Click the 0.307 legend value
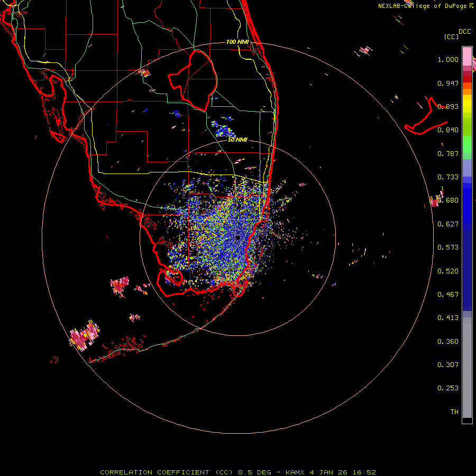The height and width of the screenshot is (476, 476). click(x=448, y=365)
